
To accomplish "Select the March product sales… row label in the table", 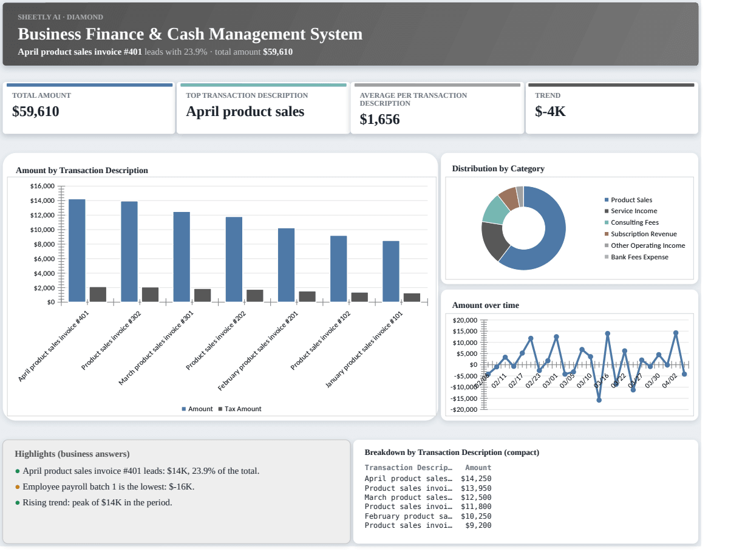I will tap(409, 497).
